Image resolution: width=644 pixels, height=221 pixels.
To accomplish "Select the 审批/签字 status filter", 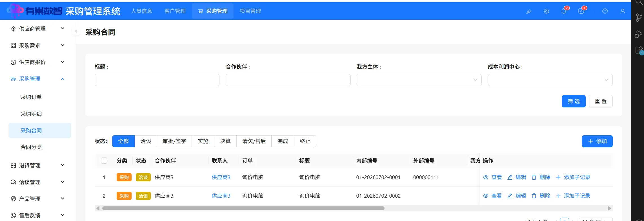I will pyautogui.click(x=174, y=141).
